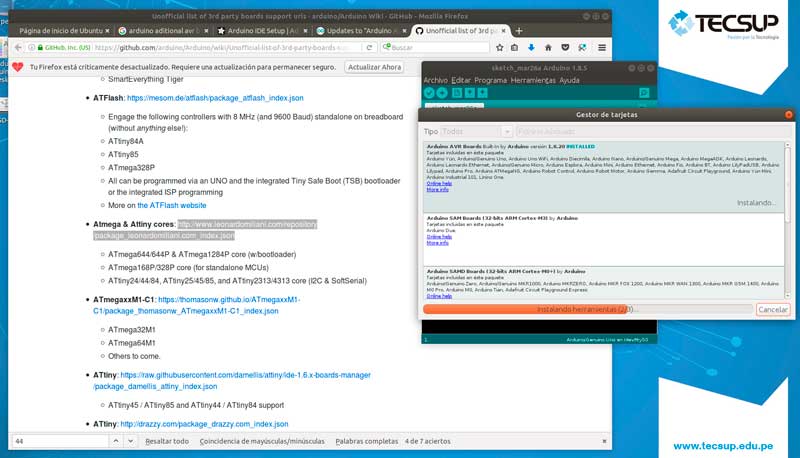Switch to 'Updates to Arduino' tab

coord(362,31)
